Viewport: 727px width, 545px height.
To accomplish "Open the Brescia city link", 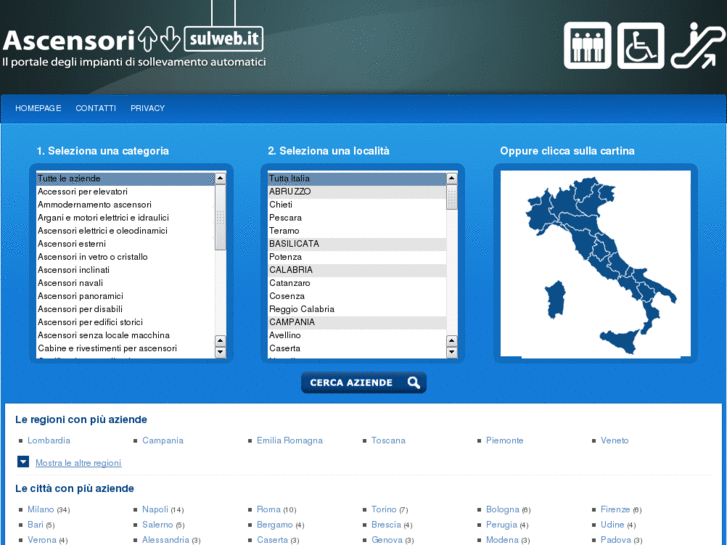I will click(386, 525).
